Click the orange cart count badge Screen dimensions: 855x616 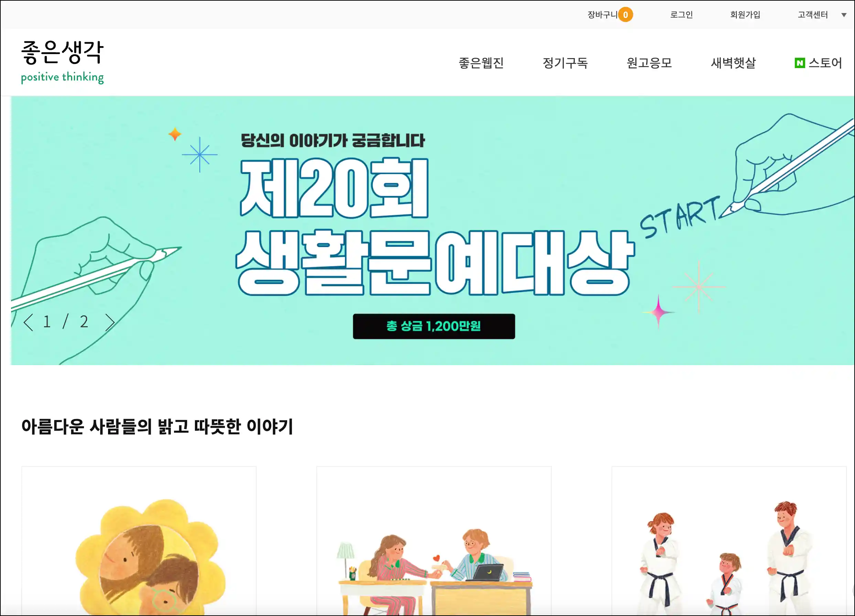coord(625,15)
